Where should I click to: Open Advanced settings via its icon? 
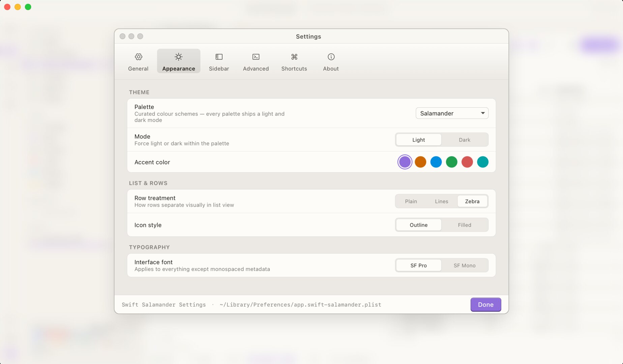click(x=256, y=57)
